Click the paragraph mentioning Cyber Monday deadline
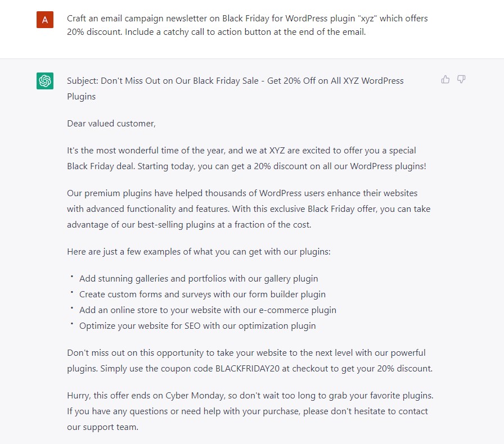Screen dimensions: 504x444 coord(250,411)
